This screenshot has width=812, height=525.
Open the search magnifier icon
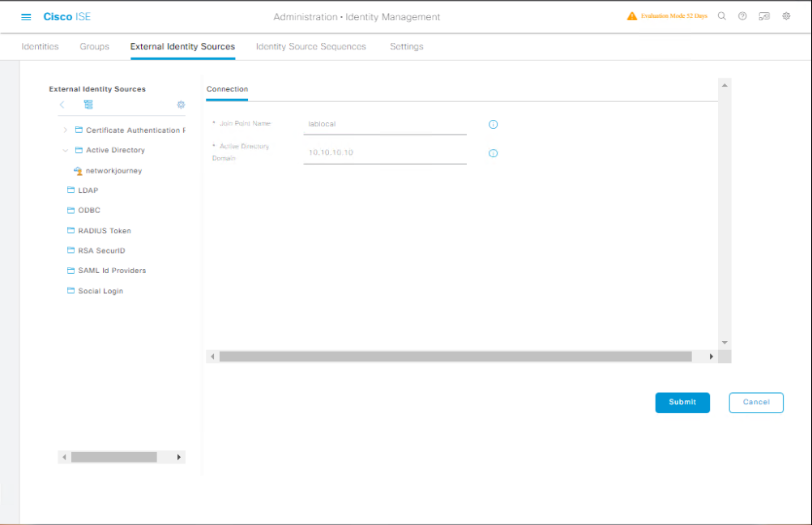click(x=721, y=16)
